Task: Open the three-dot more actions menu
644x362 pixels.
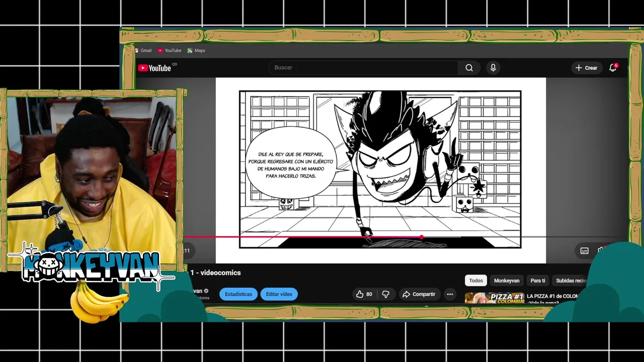Action: pos(450,294)
